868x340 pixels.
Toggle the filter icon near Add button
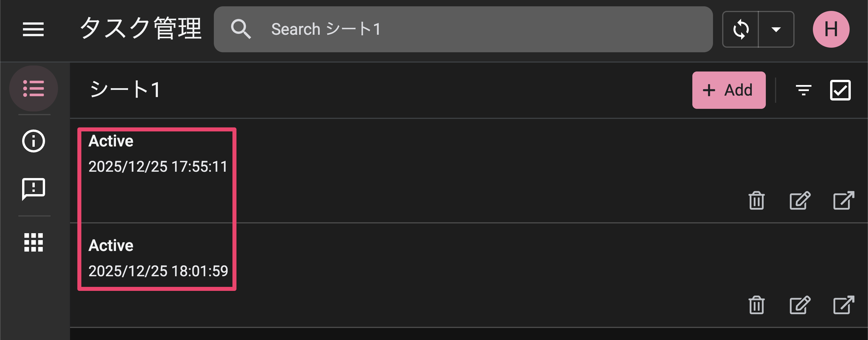(804, 90)
